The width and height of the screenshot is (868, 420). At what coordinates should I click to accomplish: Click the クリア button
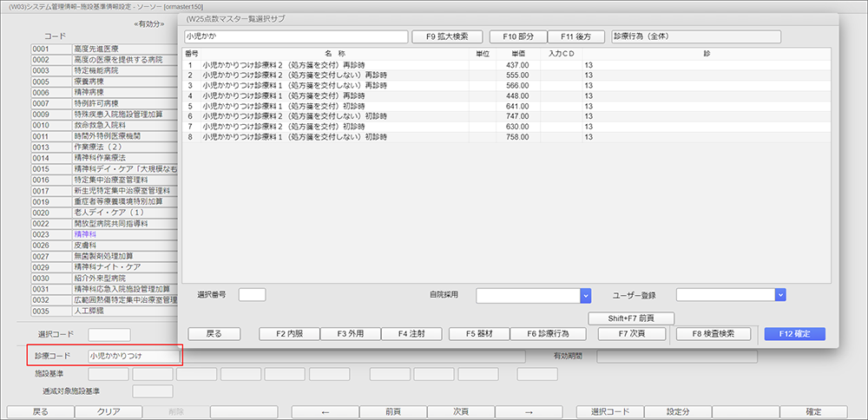(108, 412)
